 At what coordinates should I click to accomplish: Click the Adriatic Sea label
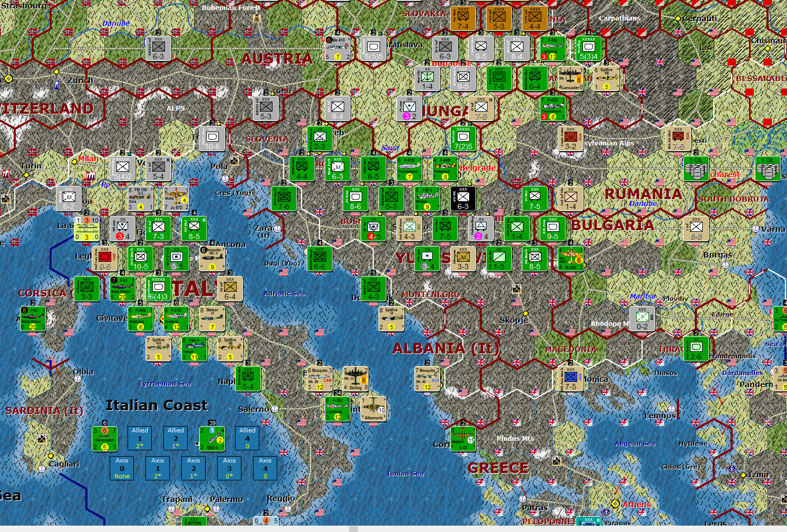click(x=285, y=293)
